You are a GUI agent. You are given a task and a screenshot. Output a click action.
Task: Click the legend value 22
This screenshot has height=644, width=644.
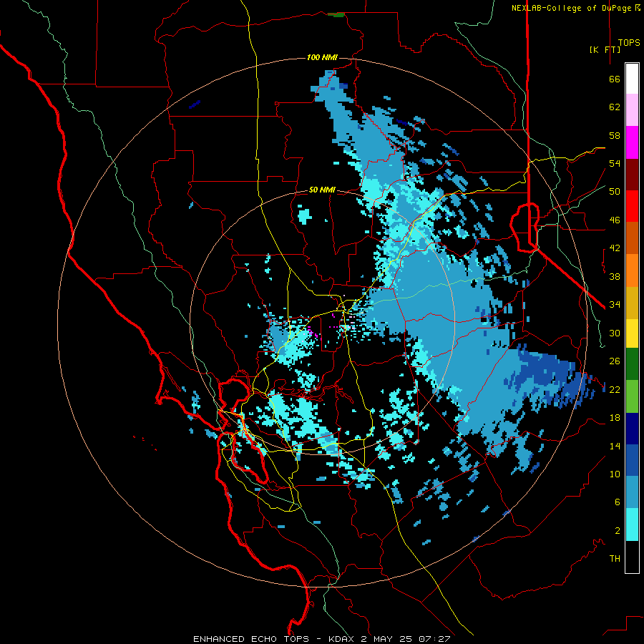click(x=615, y=389)
